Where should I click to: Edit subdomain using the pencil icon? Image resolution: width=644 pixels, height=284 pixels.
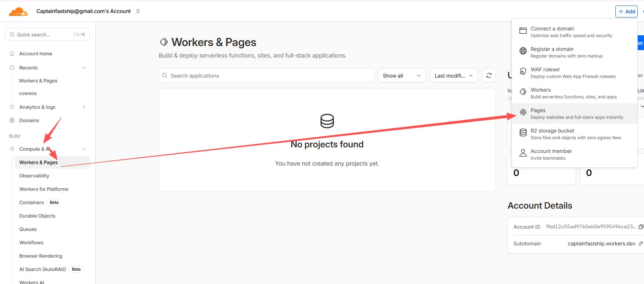point(640,244)
